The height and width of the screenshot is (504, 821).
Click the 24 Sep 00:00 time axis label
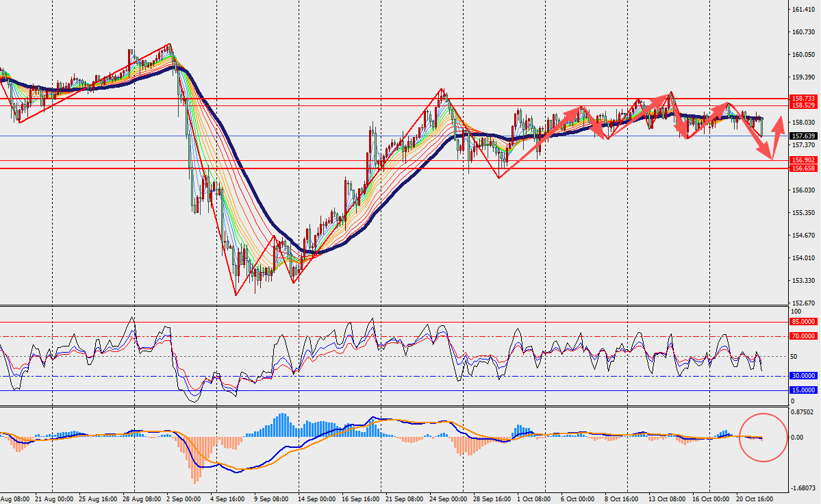[449, 499]
